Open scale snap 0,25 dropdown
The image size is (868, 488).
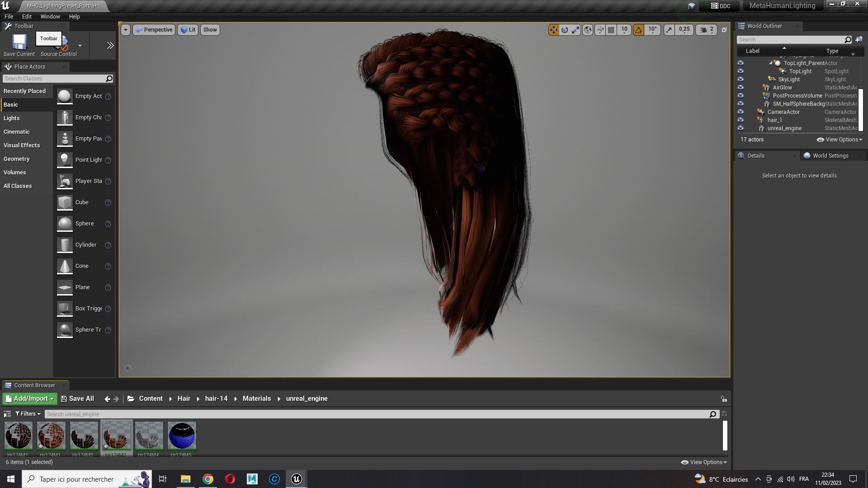point(684,30)
